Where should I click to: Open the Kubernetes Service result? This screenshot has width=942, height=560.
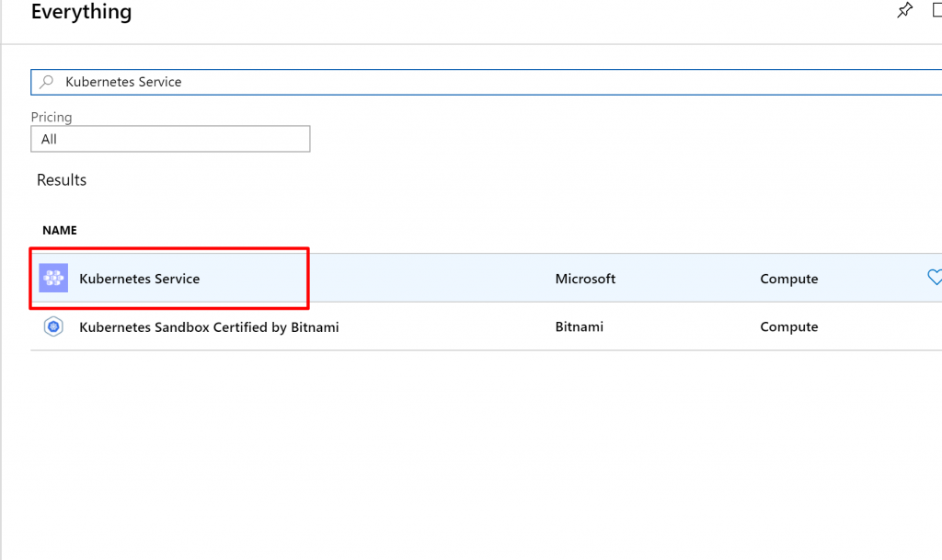pyautogui.click(x=140, y=279)
